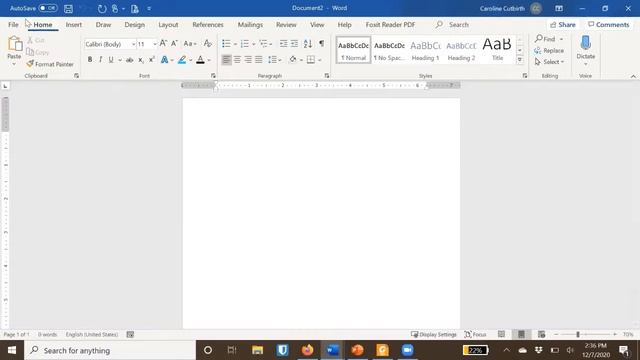This screenshot has width=640, height=360.
Task: Switch to the Review tab
Action: pyautogui.click(x=286, y=24)
